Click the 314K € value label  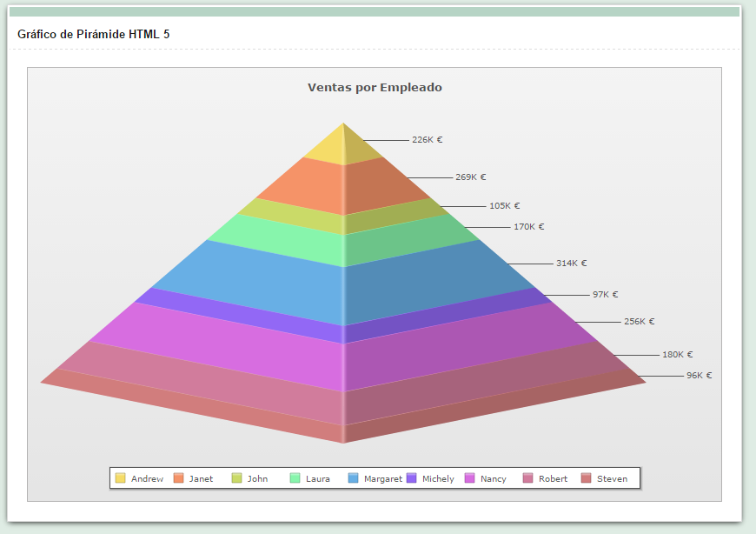(569, 261)
